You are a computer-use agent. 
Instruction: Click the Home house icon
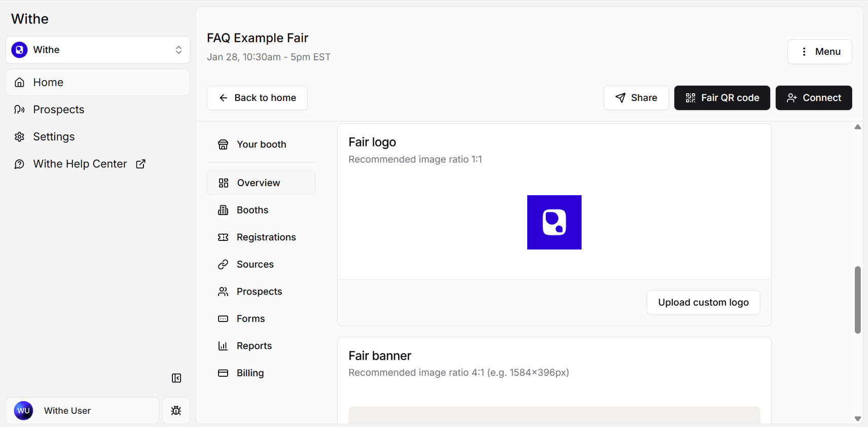(20, 82)
